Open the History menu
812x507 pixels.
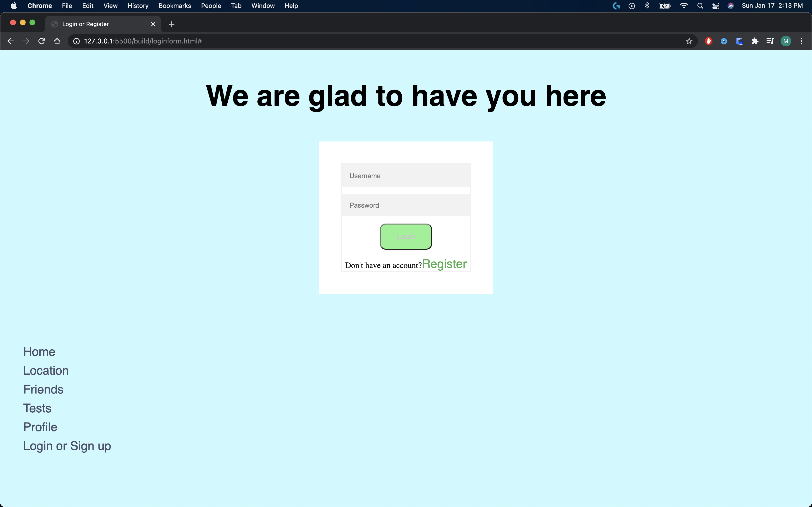click(x=138, y=6)
